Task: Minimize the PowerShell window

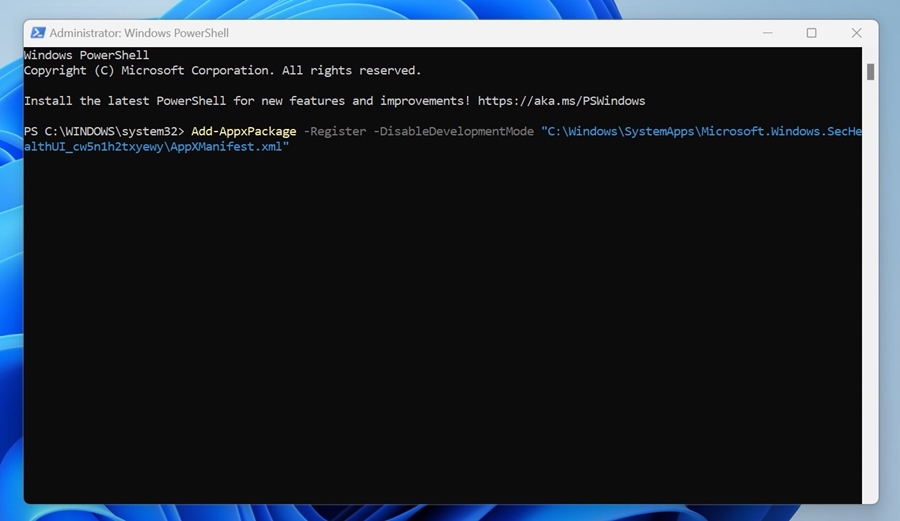Action: point(766,33)
